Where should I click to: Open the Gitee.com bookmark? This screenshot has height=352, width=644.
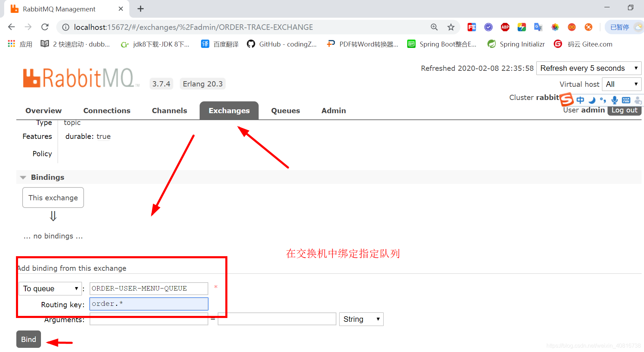583,44
